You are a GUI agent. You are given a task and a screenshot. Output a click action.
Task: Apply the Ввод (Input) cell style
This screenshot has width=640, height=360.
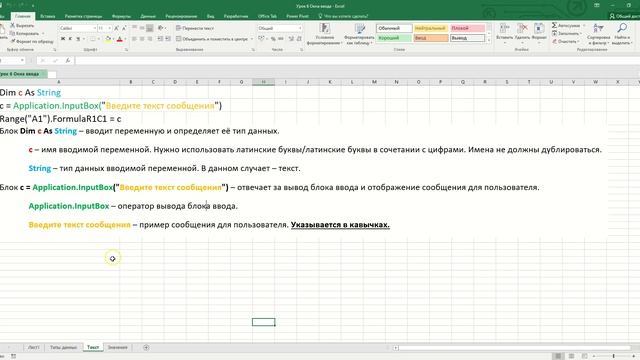[x=431, y=38]
